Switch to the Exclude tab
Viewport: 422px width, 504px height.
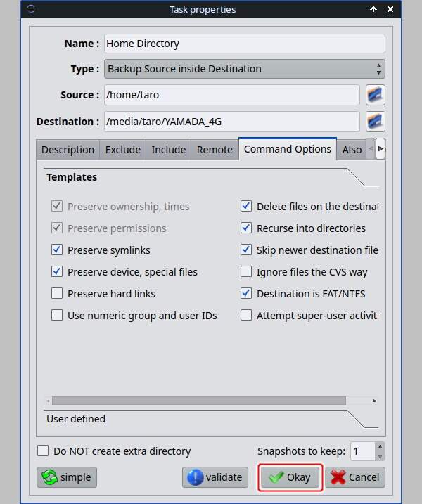tap(122, 150)
